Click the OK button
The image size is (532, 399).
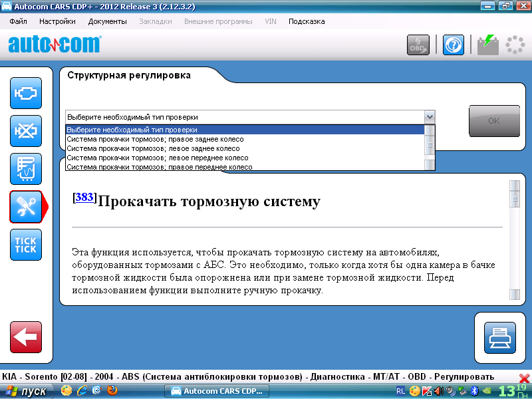[494, 121]
